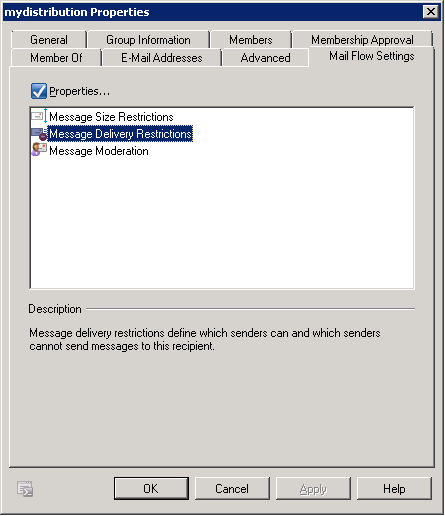This screenshot has width=445, height=516.
Task: Open the E-Mail Addresses tab
Action: tap(162, 58)
